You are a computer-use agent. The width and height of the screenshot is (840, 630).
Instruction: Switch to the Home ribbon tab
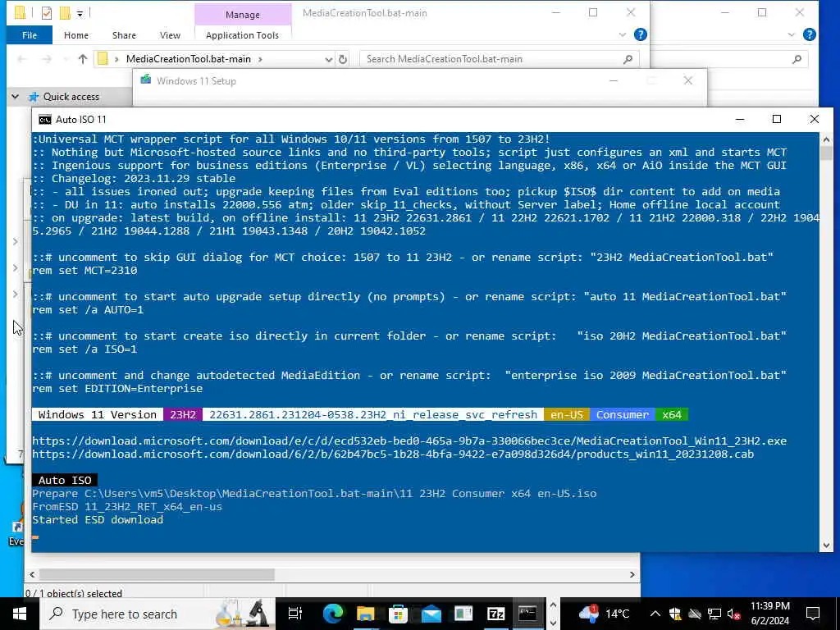click(76, 35)
